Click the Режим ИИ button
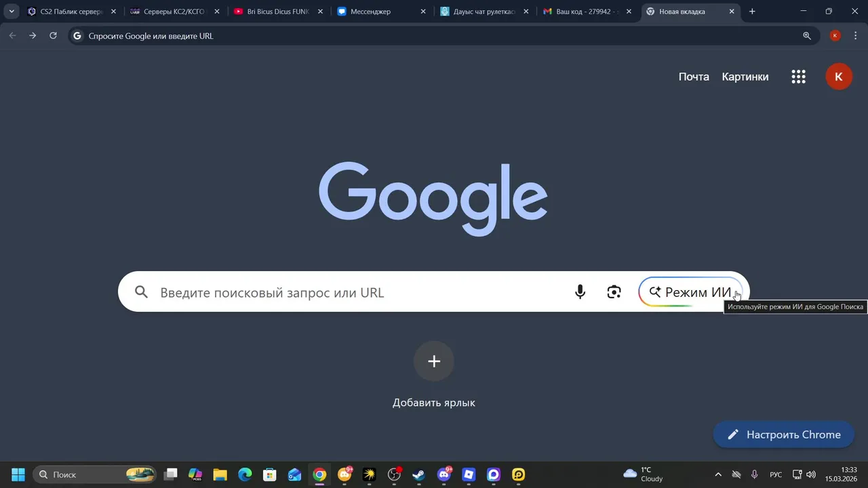Viewport: 868px width, 488px height. point(690,292)
